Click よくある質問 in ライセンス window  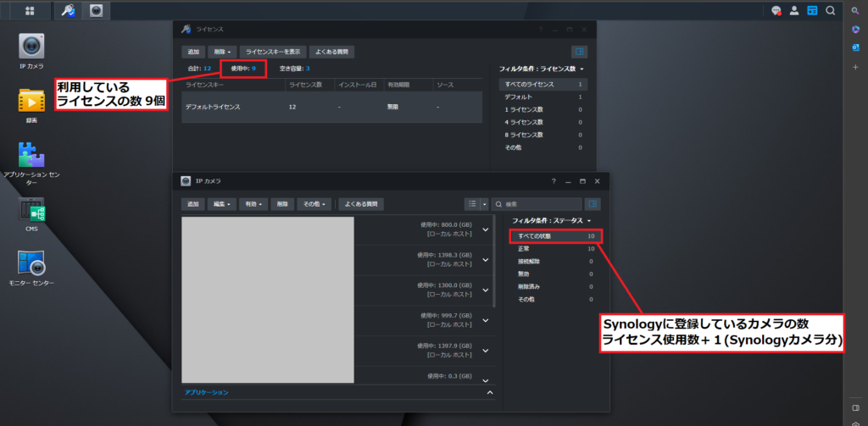(x=331, y=52)
